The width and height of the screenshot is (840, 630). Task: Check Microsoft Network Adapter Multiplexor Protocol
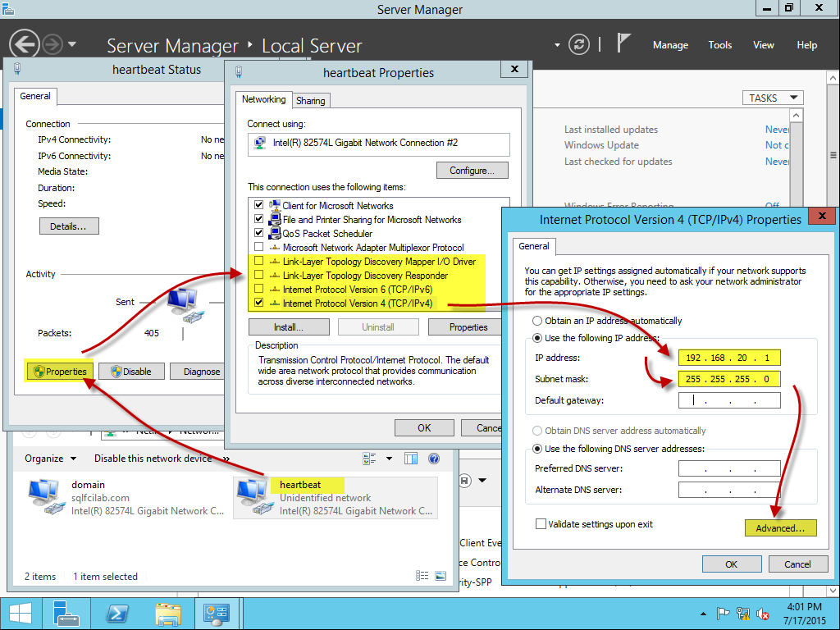coord(258,247)
